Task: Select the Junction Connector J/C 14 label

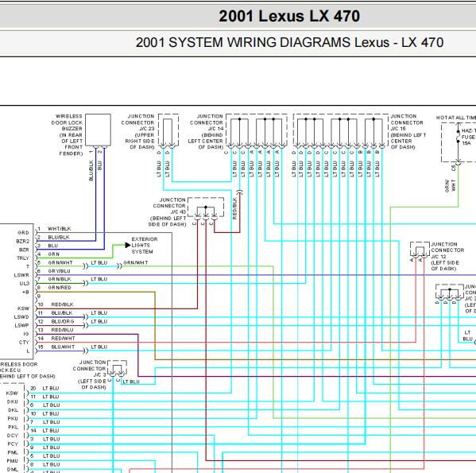Action: tap(206, 131)
